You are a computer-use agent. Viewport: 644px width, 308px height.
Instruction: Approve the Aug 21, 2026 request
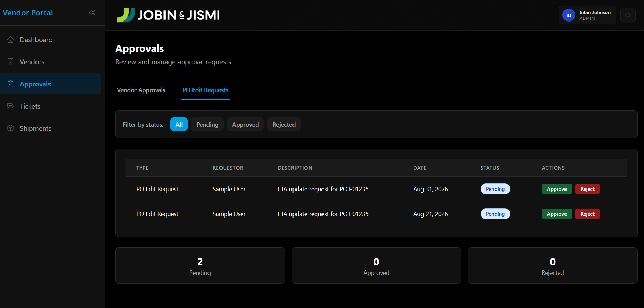(557, 214)
